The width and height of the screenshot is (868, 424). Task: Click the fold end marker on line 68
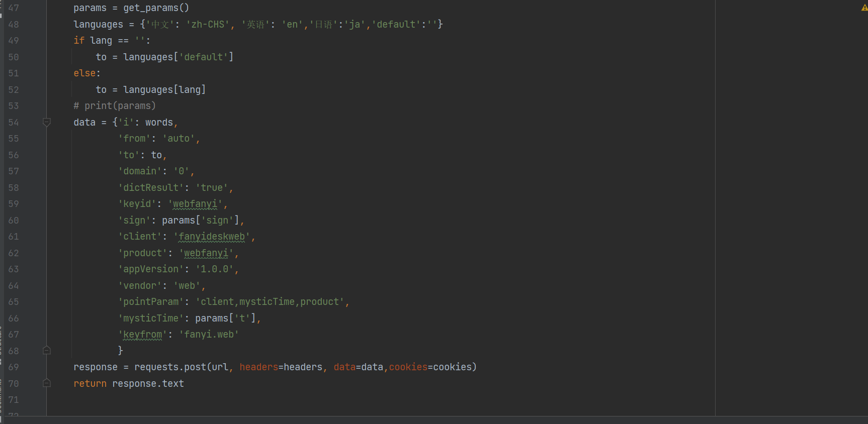click(47, 351)
